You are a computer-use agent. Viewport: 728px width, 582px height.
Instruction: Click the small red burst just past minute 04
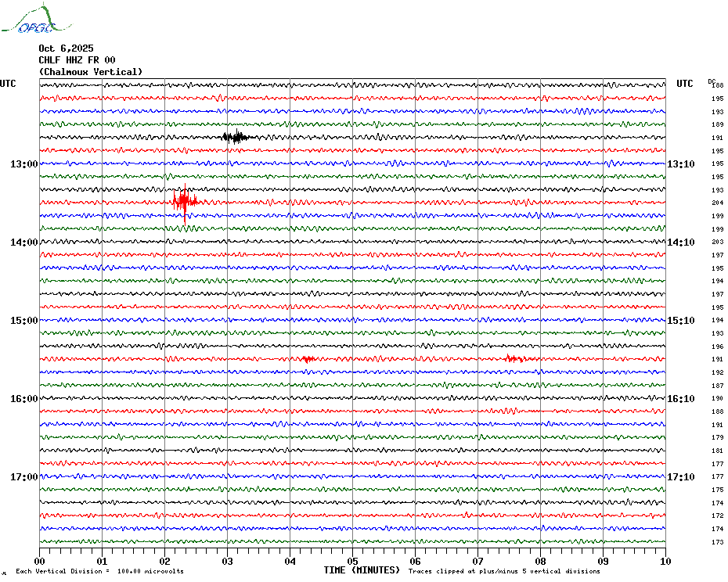(308, 359)
